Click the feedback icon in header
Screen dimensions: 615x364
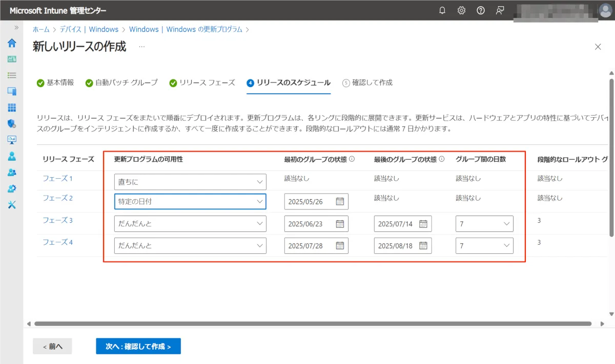point(500,11)
